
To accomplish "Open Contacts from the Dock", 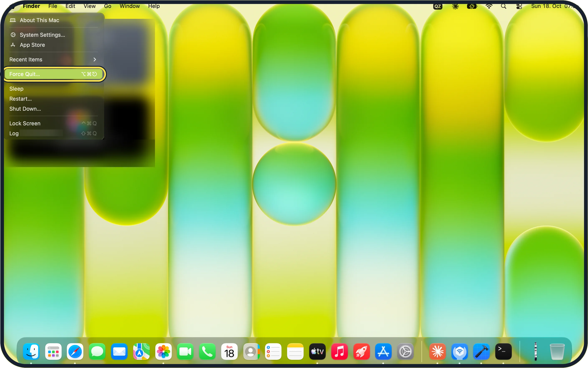I will [251, 352].
